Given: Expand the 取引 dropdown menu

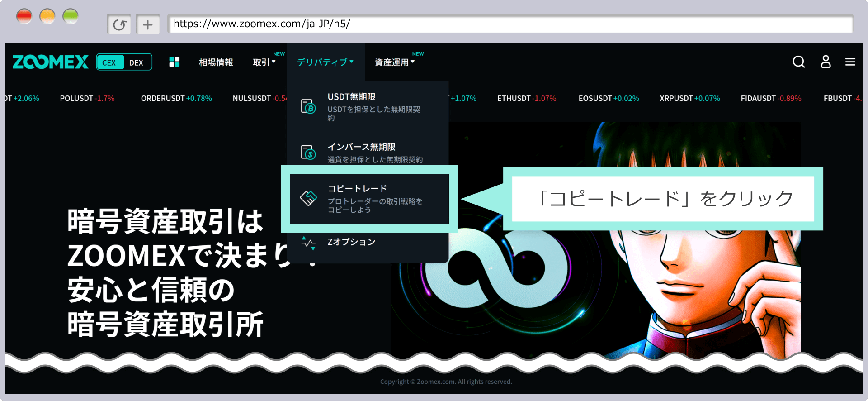Looking at the screenshot, I should 264,62.
